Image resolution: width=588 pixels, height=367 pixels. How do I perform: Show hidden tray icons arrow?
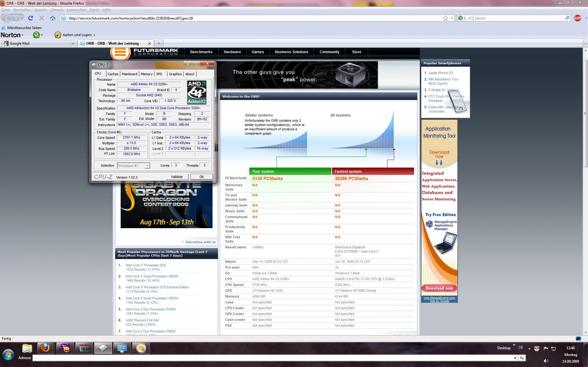pyautogui.click(x=529, y=348)
